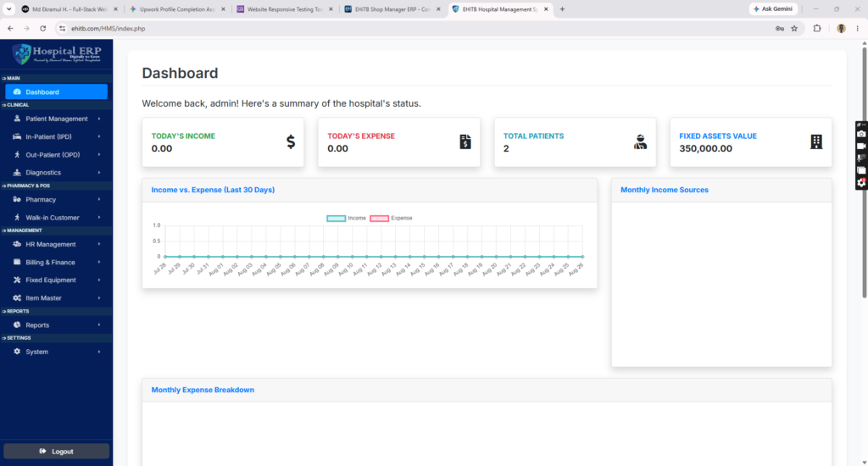868x466 pixels.
Task: Toggle the Expense legend in the chart
Action: point(391,218)
